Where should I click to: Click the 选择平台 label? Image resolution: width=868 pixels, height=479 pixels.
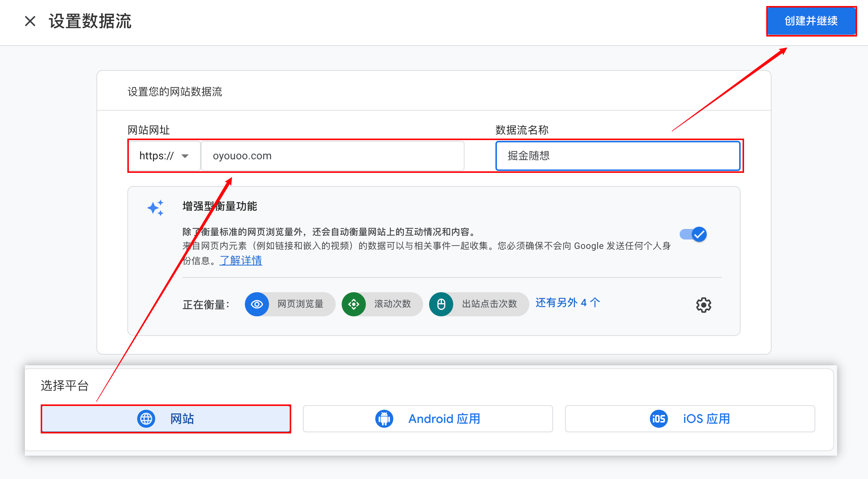click(x=64, y=386)
